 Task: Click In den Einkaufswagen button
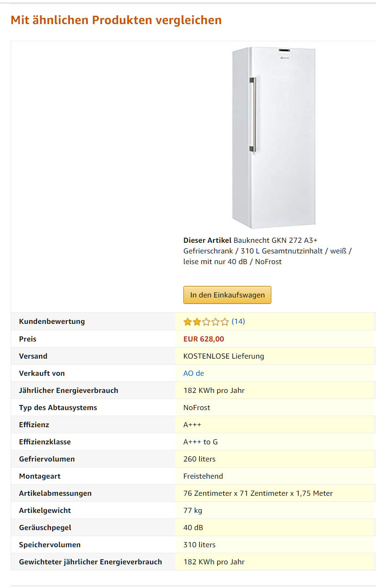pyautogui.click(x=227, y=295)
